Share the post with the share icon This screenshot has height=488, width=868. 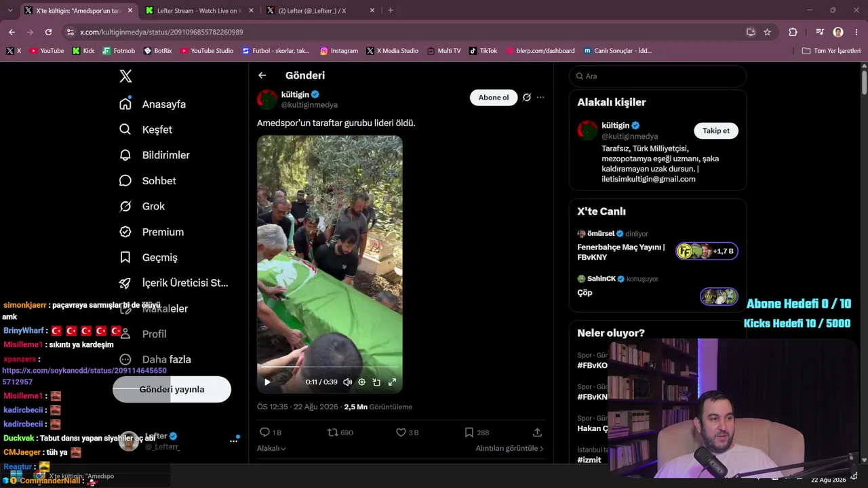[x=538, y=432]
